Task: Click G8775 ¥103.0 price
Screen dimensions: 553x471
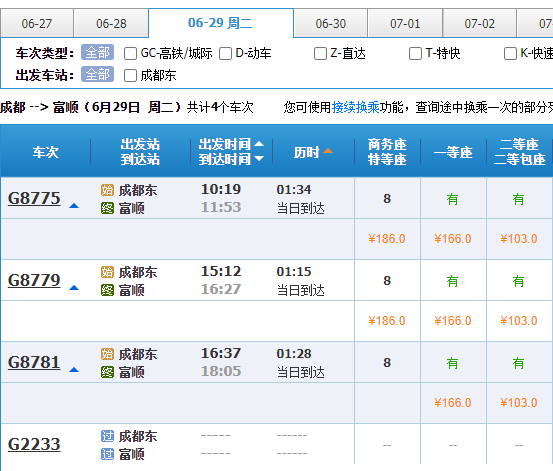Action: 519,239
